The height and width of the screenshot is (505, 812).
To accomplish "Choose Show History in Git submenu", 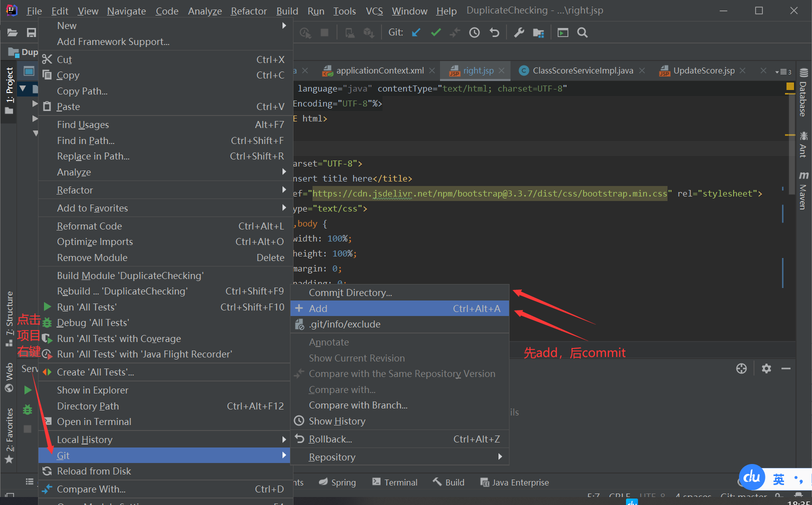I will [400, 421].
